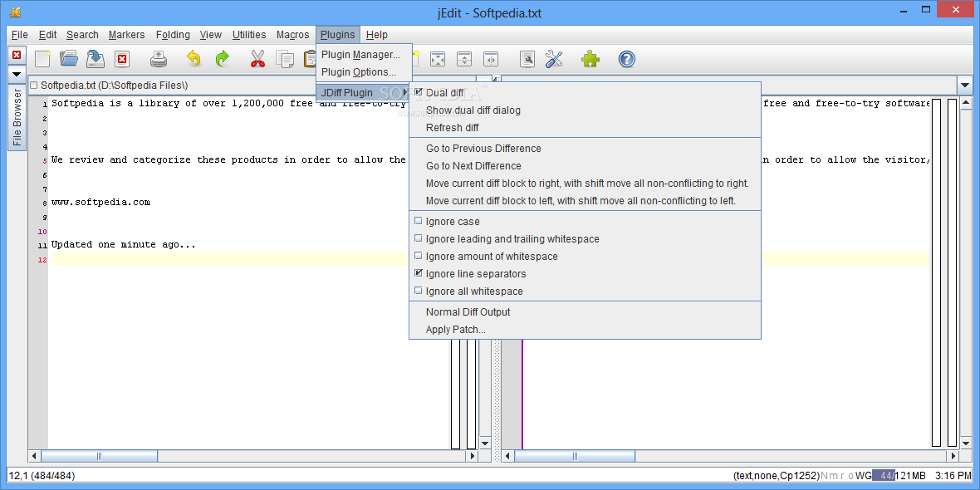Click the line 'www.softpedia.com' in editor
Screen dimensions: 980x490
point(100,202)
